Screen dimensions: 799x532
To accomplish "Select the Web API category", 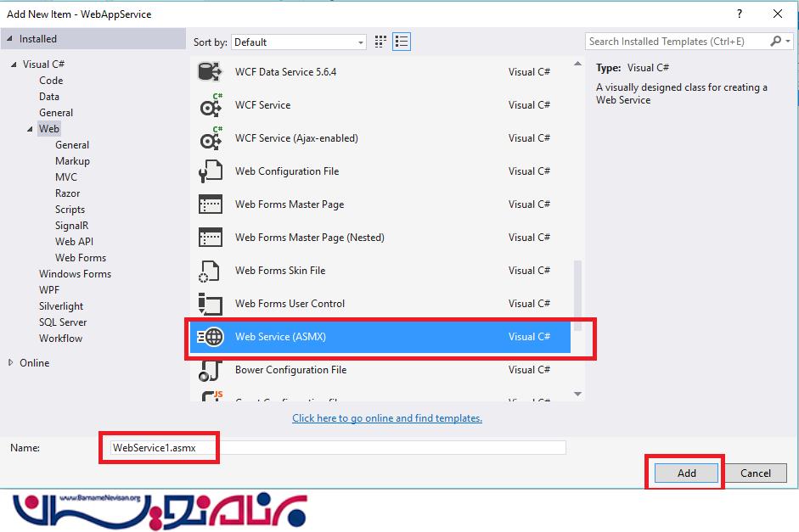I will (x=74, y=242).
